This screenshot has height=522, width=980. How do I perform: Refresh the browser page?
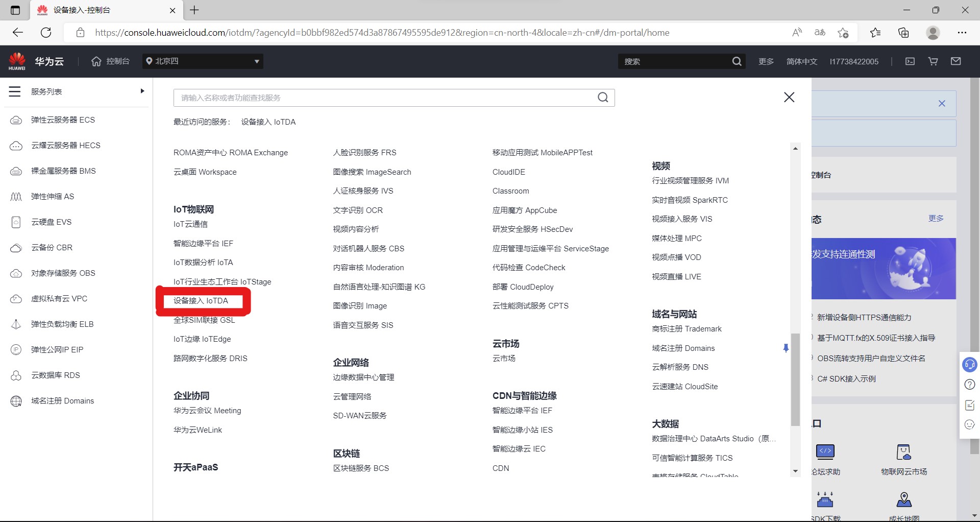pyautogui.click(x=46, y=33)
